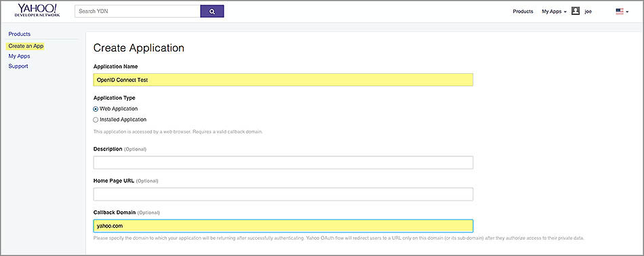Click the Home Page URL label
This screenshot has height=256, width=644.
coord(113,181)
